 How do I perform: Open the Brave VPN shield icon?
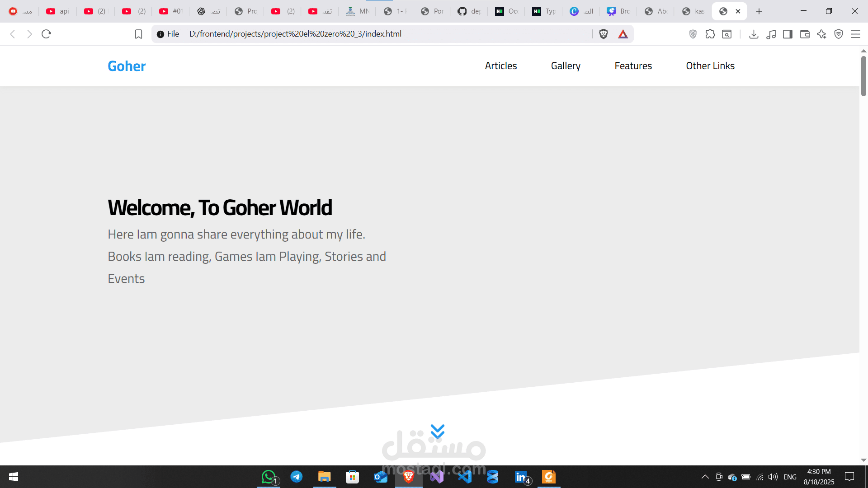[x=839, y=34]
